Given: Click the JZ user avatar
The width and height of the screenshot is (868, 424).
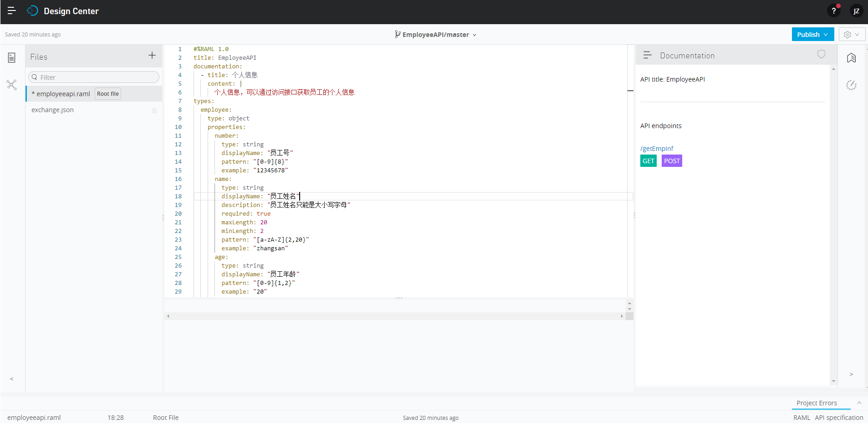Looking at the screenshot, I should coord(856,11).
